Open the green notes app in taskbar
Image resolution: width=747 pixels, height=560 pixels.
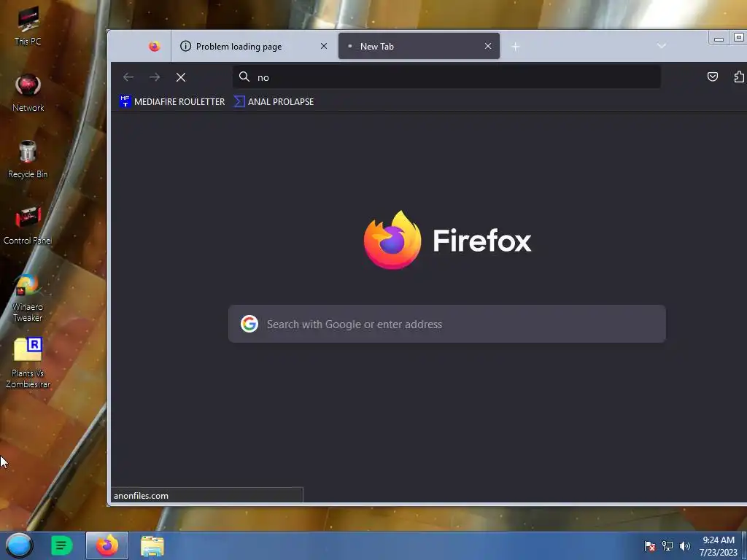click(62, 545)
